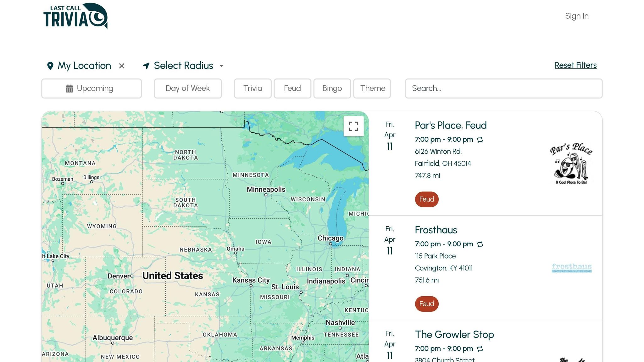Focus the Search input field
The image size is (644, 362).
pyautogui.click(x=503, y=88)
